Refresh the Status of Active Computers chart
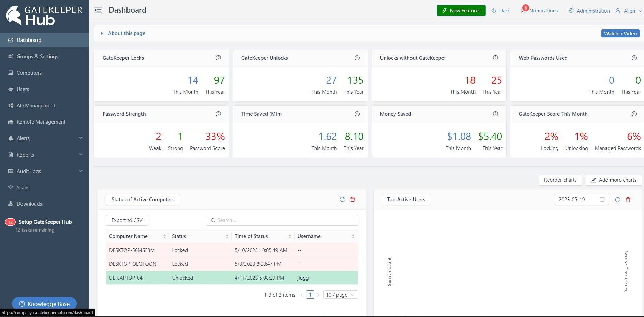Image resolution: width=644 pixels, height=317 pixels. [342, 200]
